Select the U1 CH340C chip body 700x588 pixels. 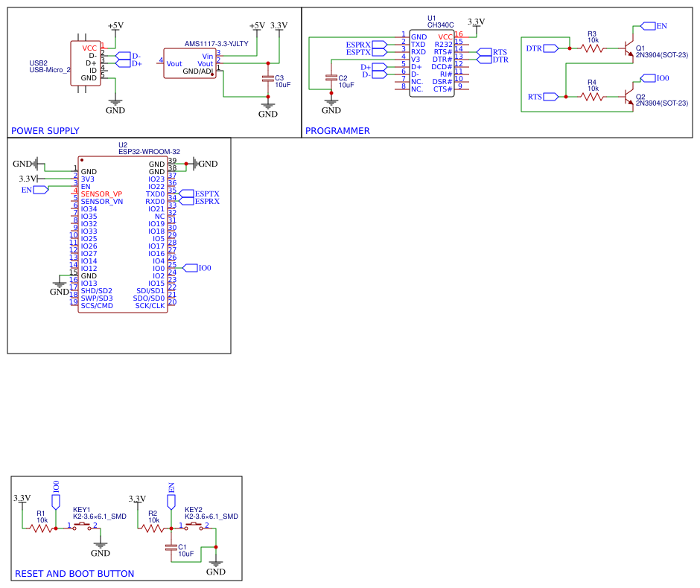pyautogui.click(x=432, y=63)
